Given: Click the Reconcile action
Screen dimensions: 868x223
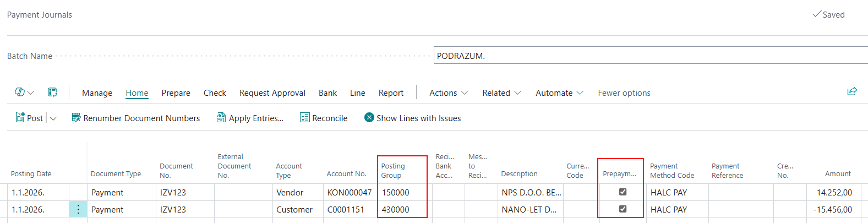Looking at the screenshot, I should pos(324,118).
